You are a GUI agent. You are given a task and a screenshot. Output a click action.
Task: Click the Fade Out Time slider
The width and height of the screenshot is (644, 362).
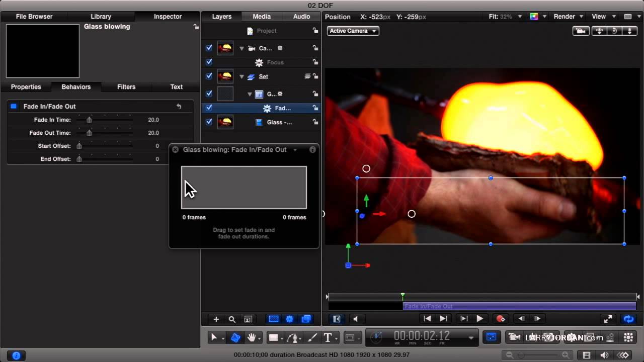(x=105, y=133)
